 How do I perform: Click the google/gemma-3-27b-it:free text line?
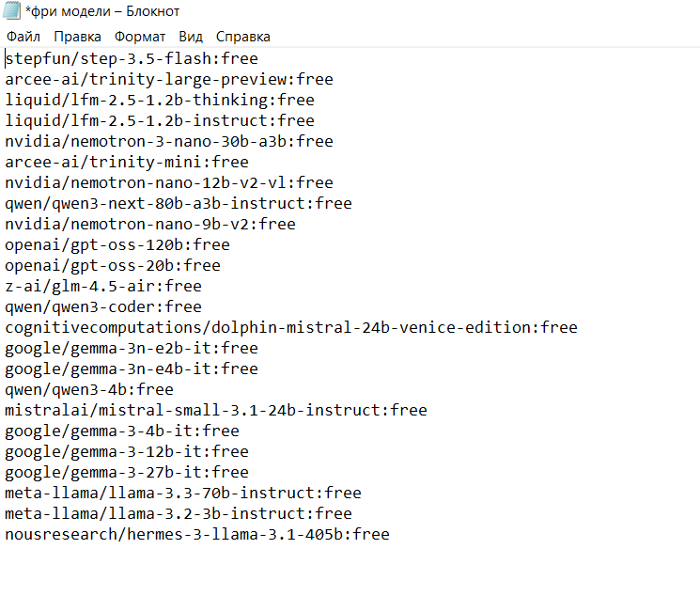[x=127, y=472]
